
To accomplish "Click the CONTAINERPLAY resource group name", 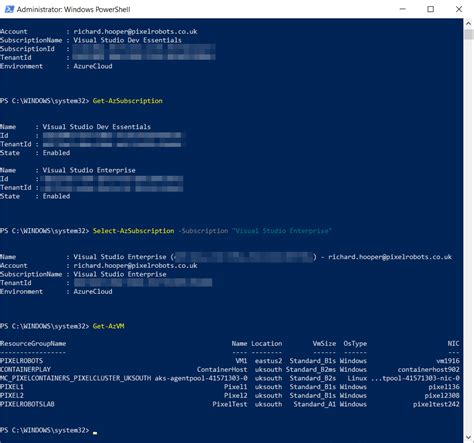I will (25, 369).
